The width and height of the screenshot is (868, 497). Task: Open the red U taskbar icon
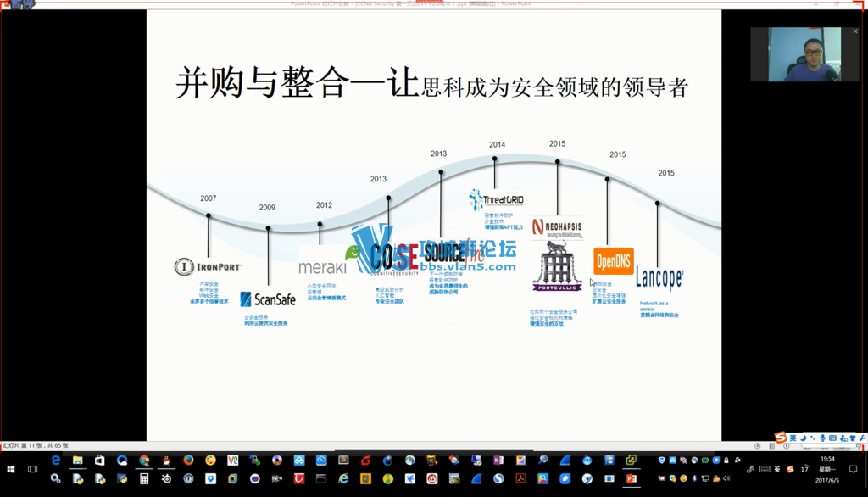click(x=299, y=478)
